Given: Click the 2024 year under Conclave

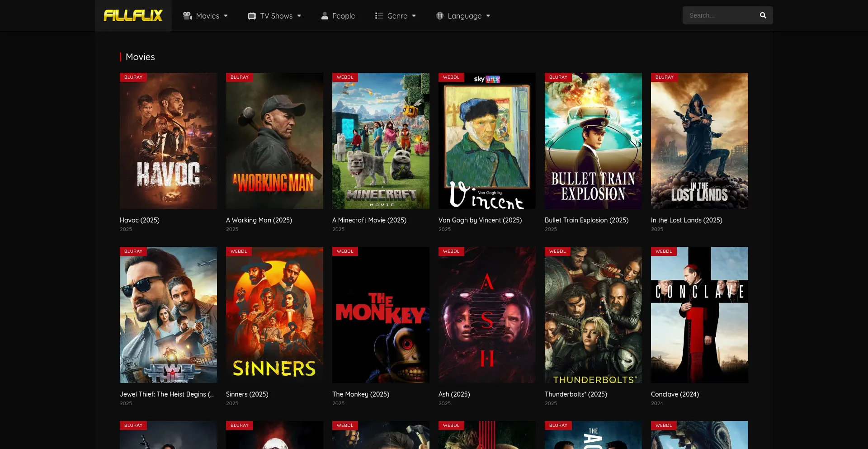Looking at the screenshot, I should coord(657,403).
